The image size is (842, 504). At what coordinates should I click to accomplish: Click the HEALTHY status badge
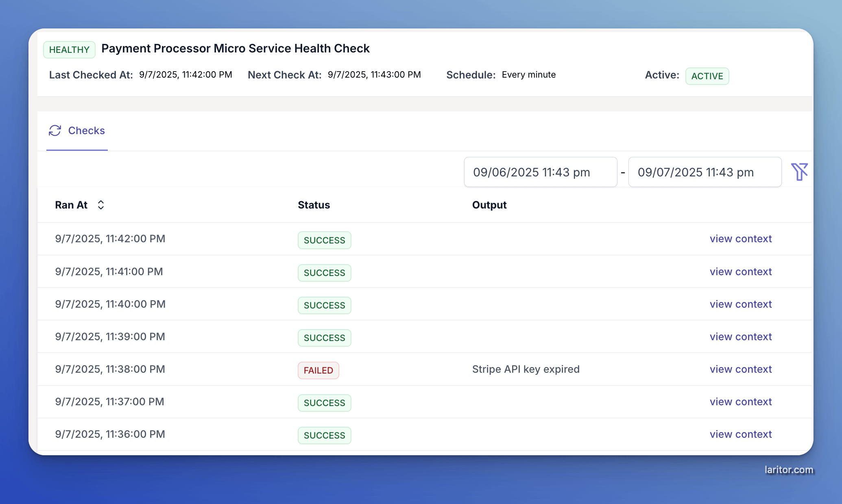pyautogui.click(x=69, y=49)
